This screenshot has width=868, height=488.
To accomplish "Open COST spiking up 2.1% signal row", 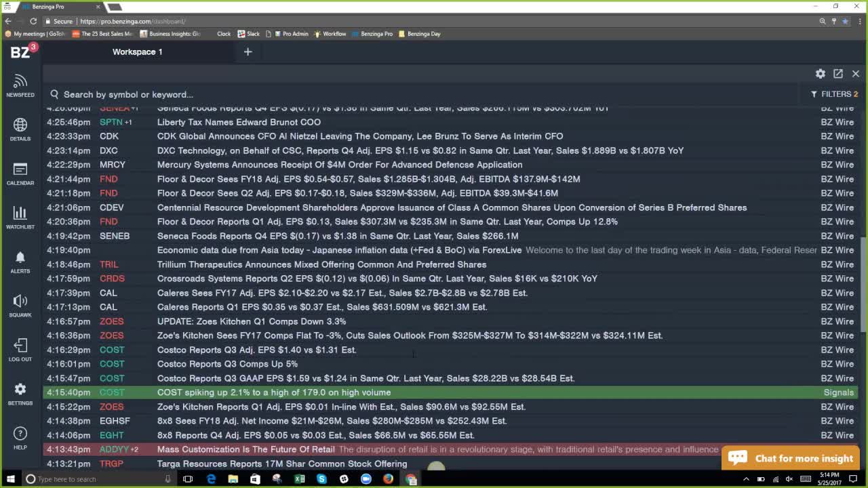I will 450,392.
